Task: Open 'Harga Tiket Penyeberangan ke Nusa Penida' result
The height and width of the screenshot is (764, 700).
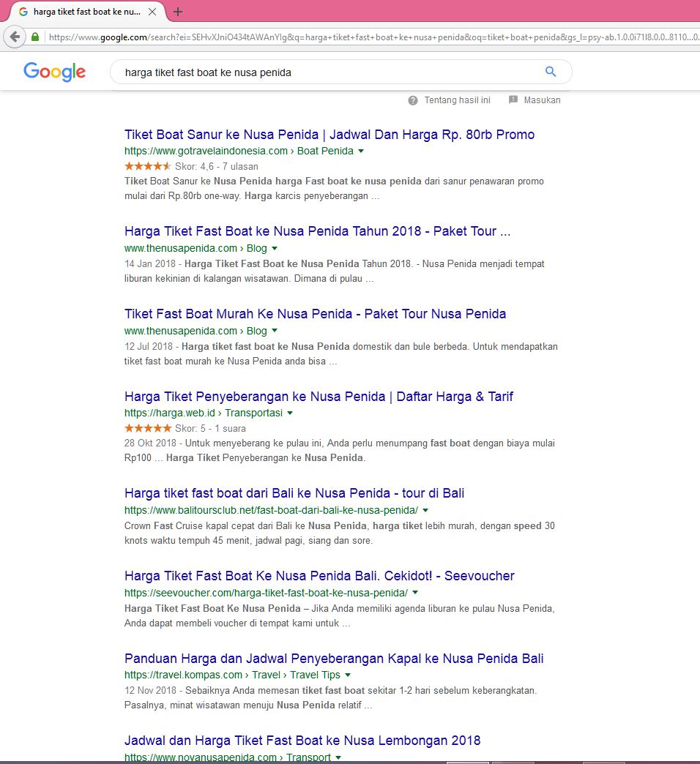Action: [319, 397]
